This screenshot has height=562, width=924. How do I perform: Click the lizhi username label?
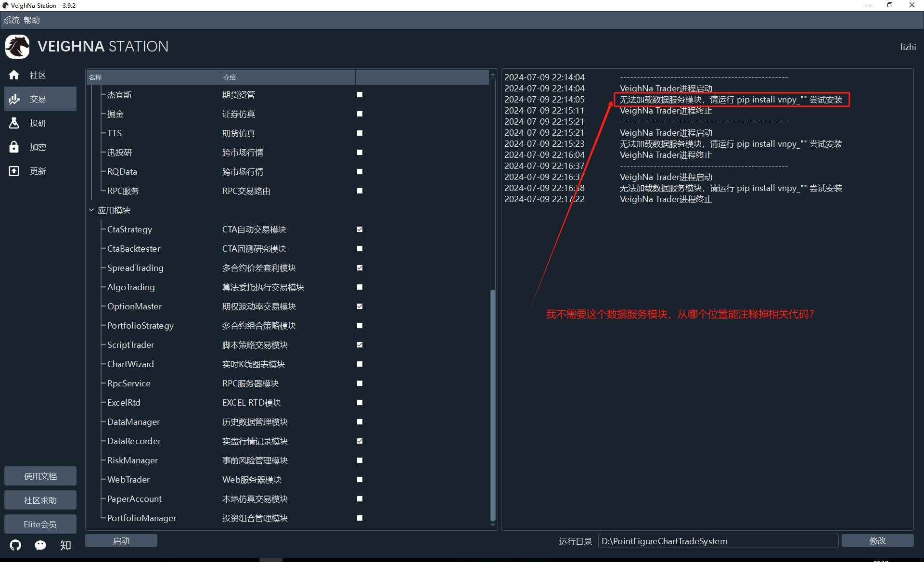[908, 47]
